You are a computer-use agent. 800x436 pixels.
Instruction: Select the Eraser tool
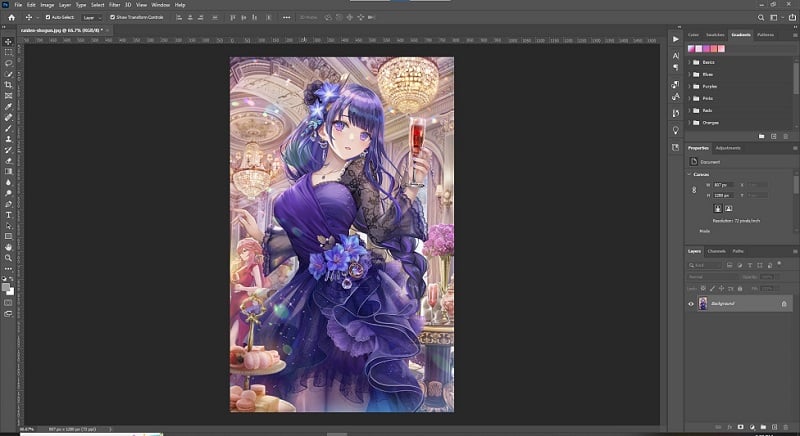8,161
